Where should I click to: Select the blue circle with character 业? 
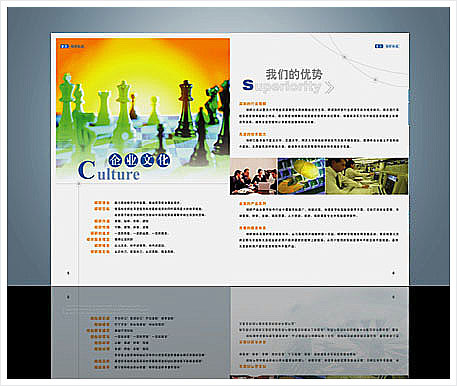tap(131, 160)
